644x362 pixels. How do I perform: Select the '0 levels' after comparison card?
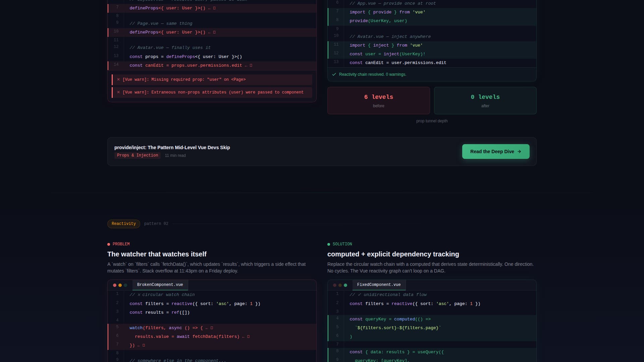[485, 100]
